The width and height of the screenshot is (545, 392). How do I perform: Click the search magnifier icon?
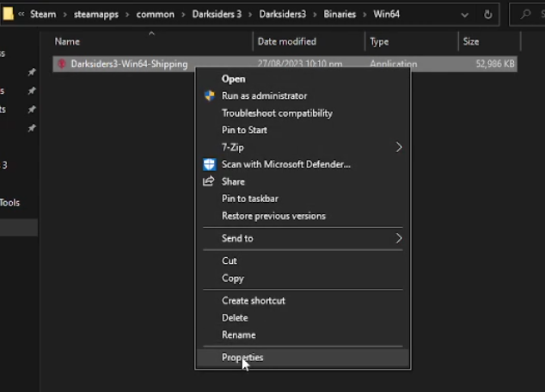pyautogui.click(x=526, y=15)
